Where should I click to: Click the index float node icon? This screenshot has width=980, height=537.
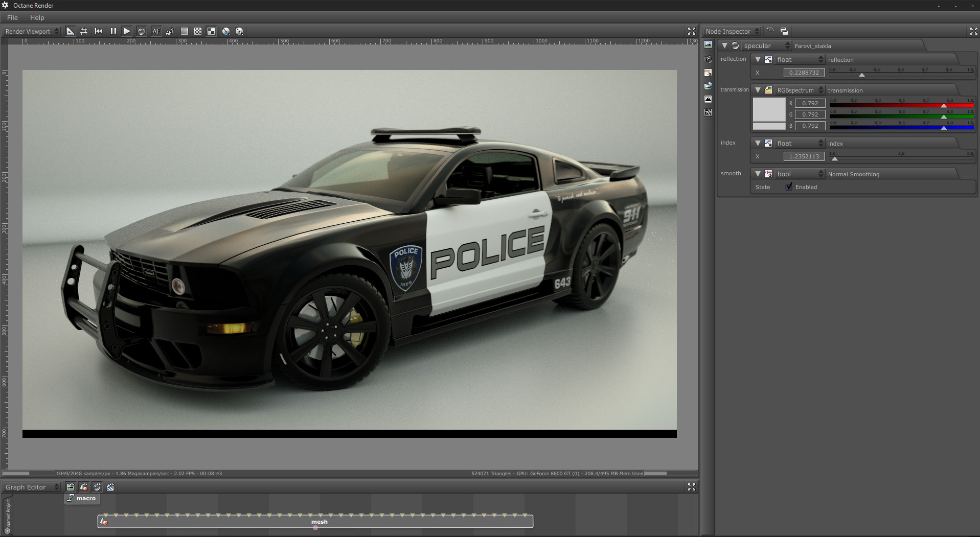click(768, 143)
